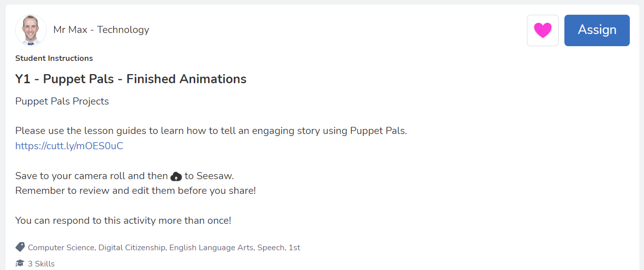Select the Speech subject tag
Image resolution: width=644 pixels, height=270 pixels.
click(x=270, y=248)
